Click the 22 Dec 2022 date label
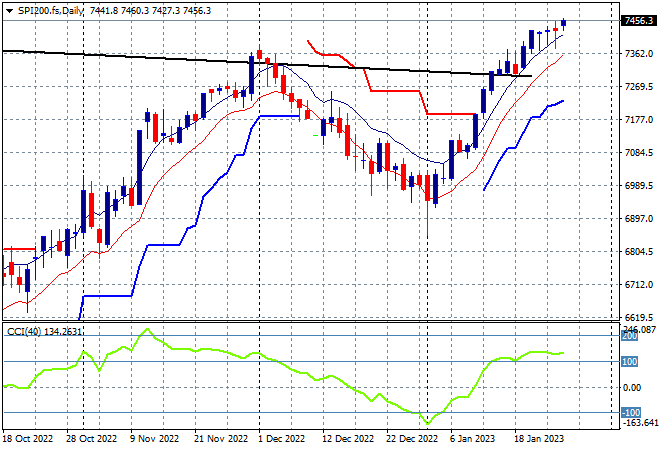The height and width of the screenshot is (450, 660). coord(412,439)
